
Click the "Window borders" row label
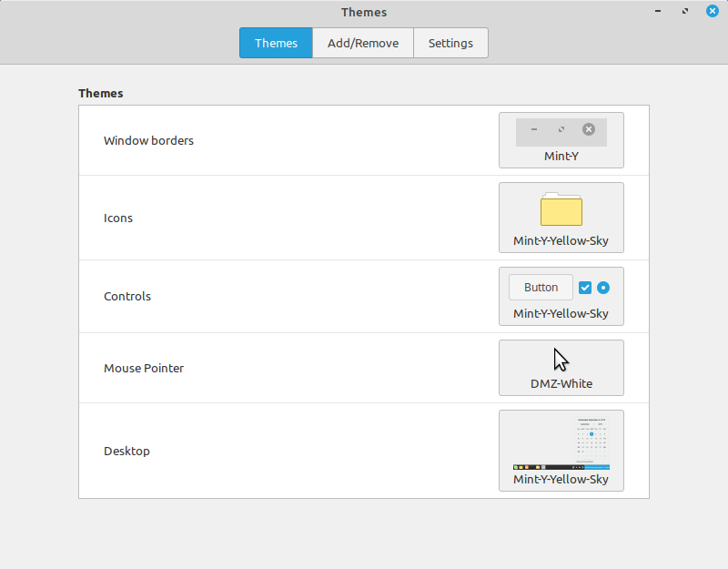[148, 141]
